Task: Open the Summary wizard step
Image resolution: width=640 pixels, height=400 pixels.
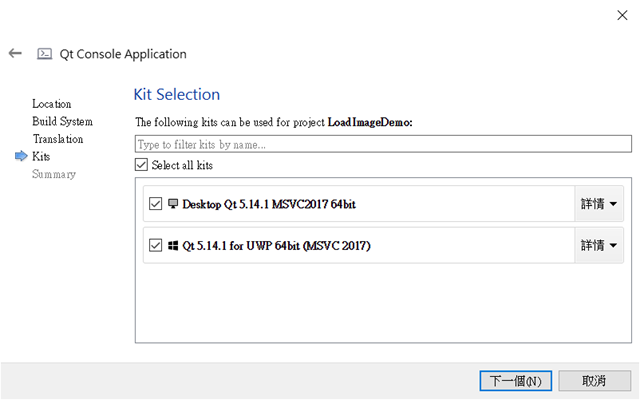Action: [x=54, y=174]
